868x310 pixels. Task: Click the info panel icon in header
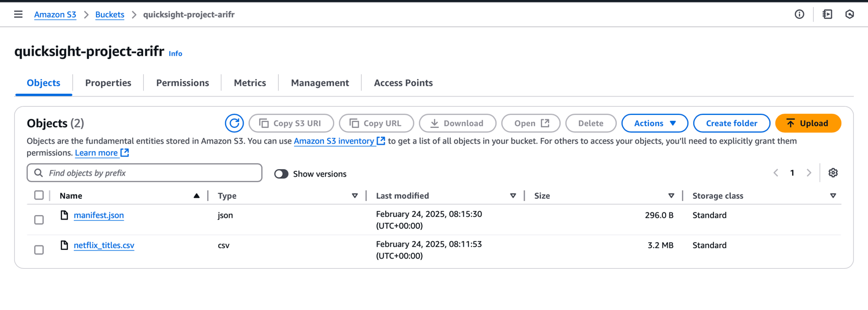(800, 15)
